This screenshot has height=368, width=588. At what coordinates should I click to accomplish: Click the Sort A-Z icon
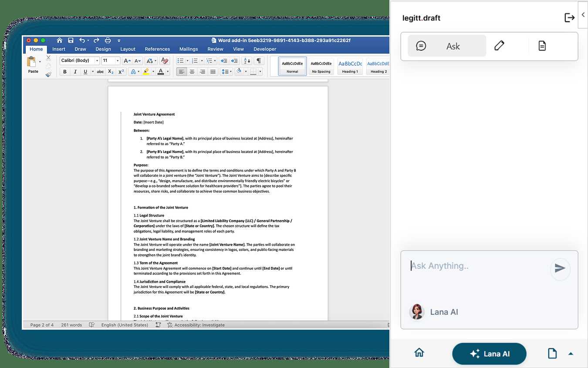click(247, 61)
